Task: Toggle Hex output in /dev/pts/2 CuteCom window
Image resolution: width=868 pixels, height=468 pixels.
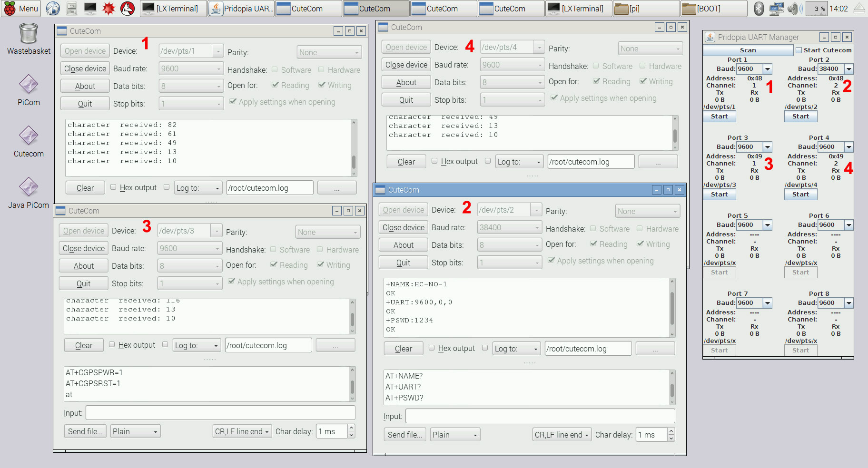Action: point(432,348)
